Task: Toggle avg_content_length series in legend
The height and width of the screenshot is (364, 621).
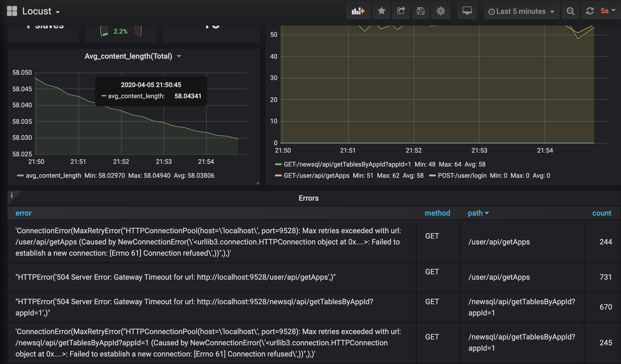Action: (53, 176)
